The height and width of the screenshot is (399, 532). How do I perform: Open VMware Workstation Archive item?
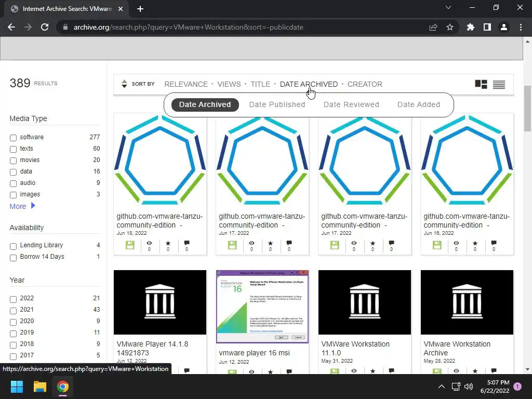[457, 349]
